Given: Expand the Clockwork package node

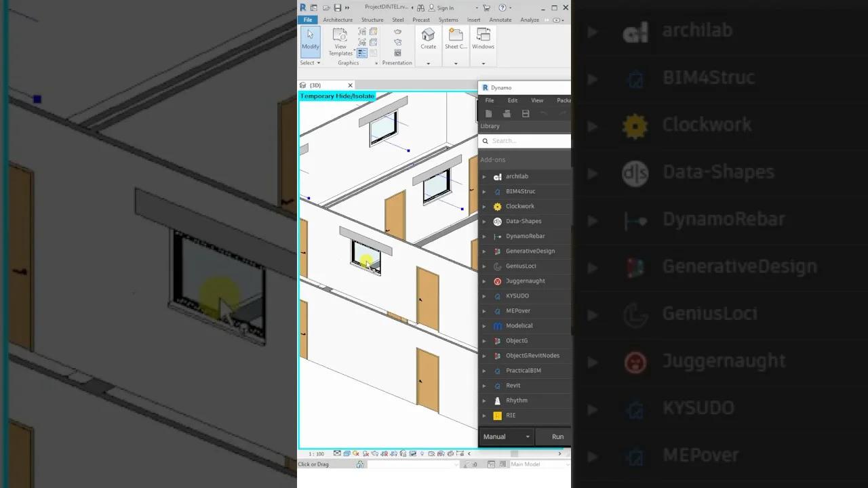Looking at the screenshot, I should (x=484, y=206).
